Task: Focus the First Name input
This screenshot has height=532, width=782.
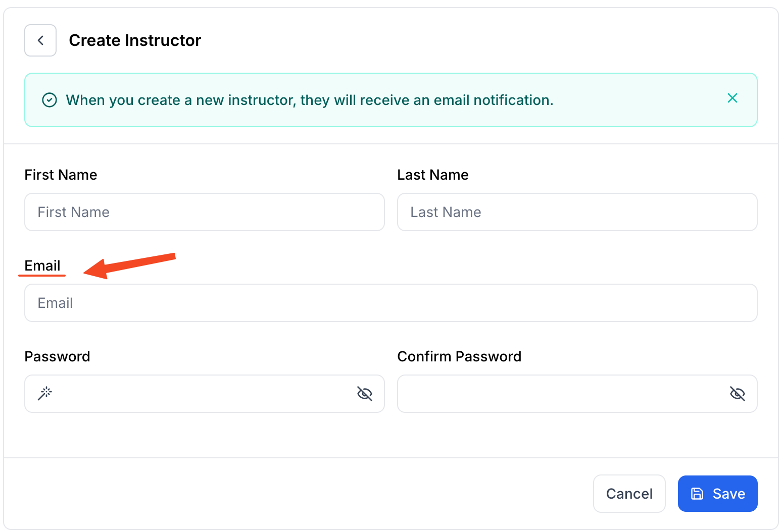Action: coord(205,212)
